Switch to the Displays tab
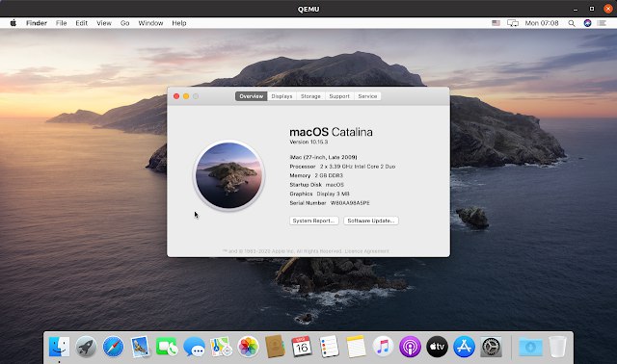Viewport: 617px width, 364px height. [x=282, y=96]
